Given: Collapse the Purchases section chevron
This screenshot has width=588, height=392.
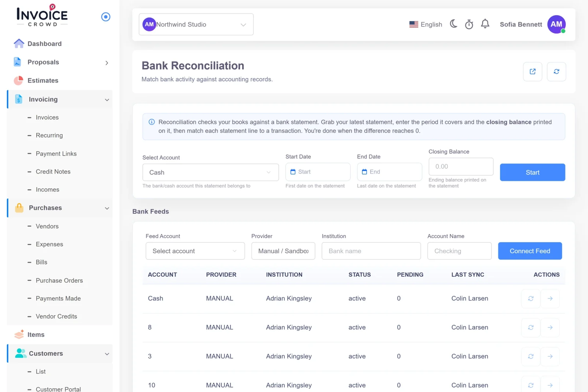Looking at the screenshot, I should (107, 208).
